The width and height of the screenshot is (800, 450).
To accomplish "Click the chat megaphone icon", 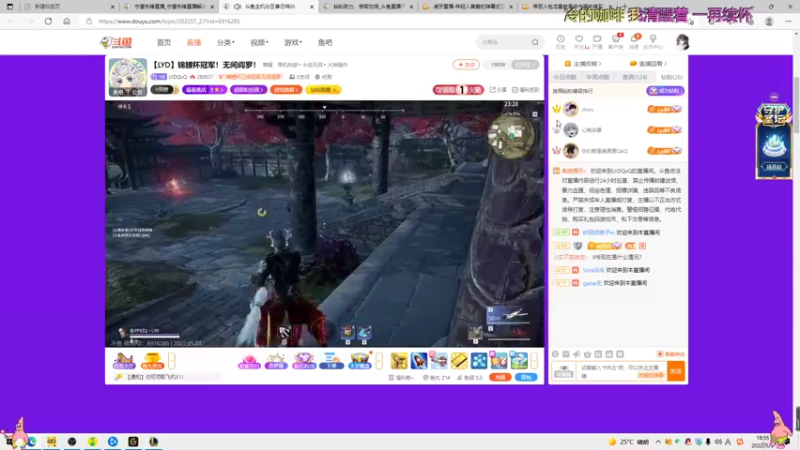I will (577, 354).
